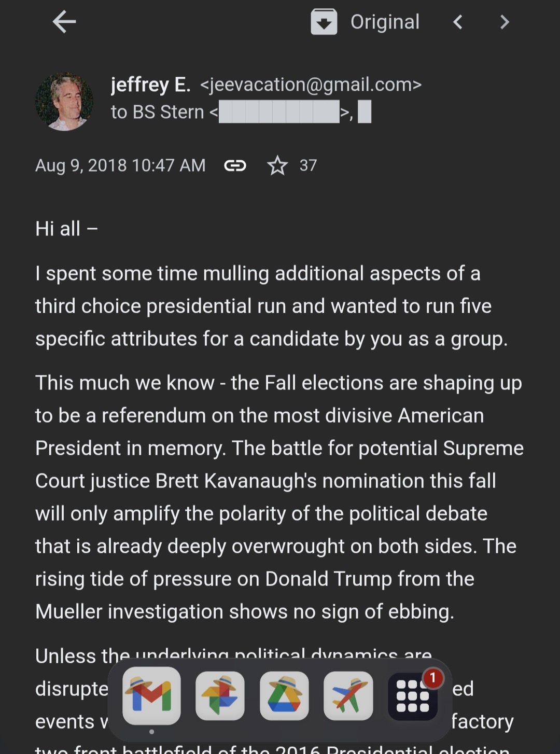Open the sender's profile photo
The width and height of the screenshot is (560, 754).
tap(64, 102)
